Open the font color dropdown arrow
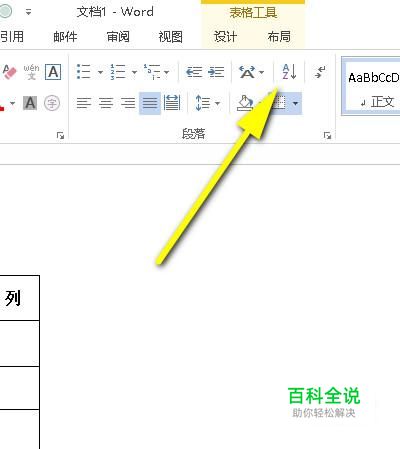 pos(13,103)
